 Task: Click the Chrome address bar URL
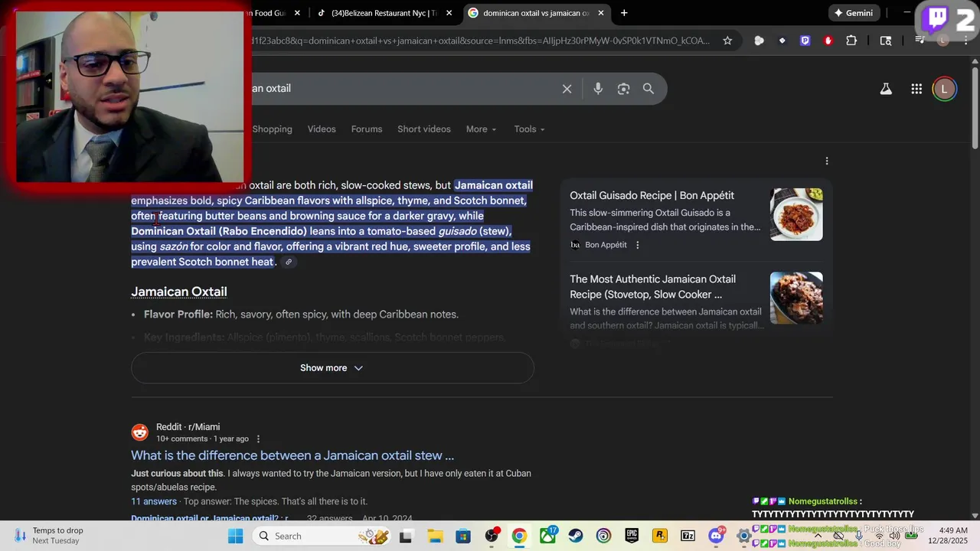482,41
